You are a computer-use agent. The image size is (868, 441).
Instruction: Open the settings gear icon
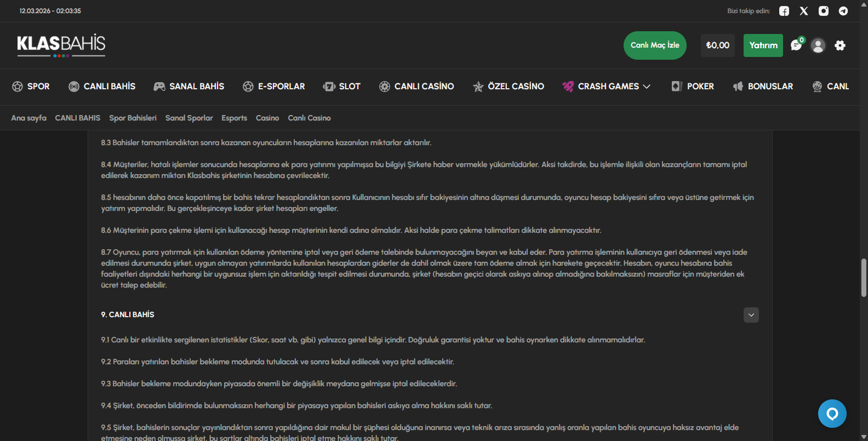840,45
